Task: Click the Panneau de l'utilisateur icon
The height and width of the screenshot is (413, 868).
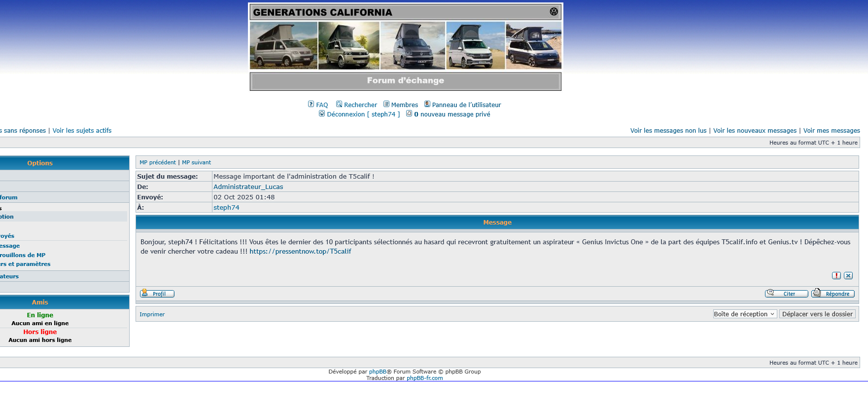Action: (x=427, y=104)
